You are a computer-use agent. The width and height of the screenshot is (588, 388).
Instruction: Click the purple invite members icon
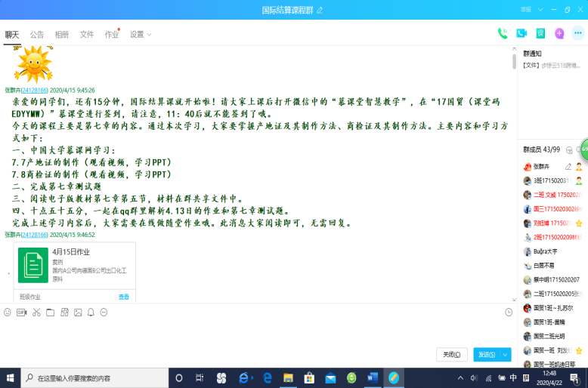coord(559,33)
